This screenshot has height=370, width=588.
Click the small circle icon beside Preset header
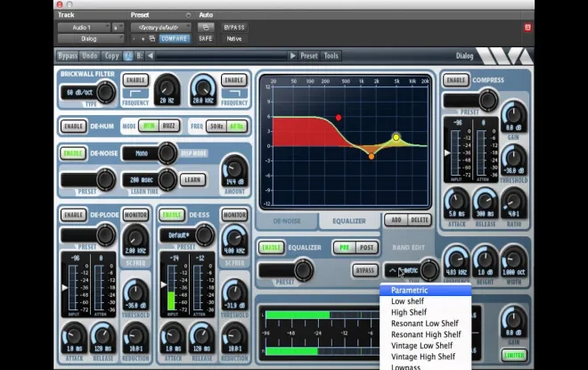click(188, 15)
